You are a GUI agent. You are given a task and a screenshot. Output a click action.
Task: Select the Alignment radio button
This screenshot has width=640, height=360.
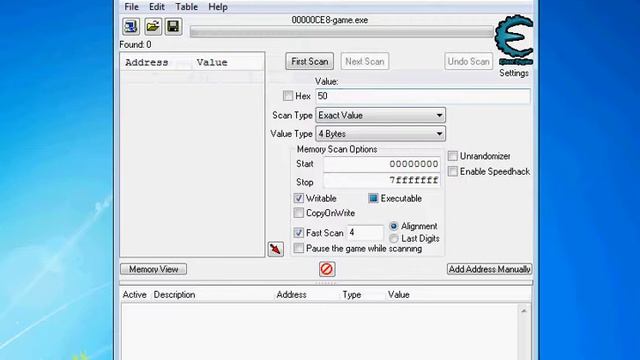pos(393,226)
